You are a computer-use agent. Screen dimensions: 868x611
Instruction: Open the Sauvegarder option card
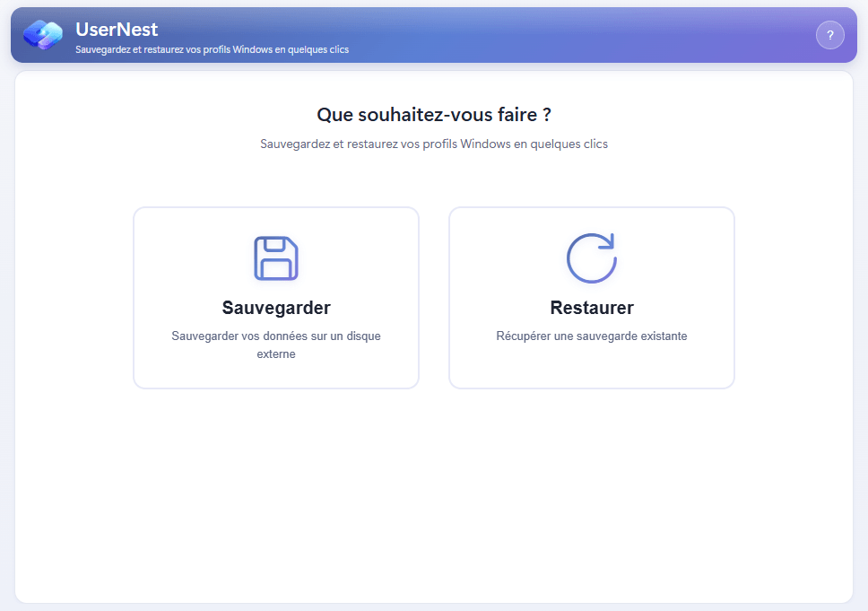[x=275, y=297]
